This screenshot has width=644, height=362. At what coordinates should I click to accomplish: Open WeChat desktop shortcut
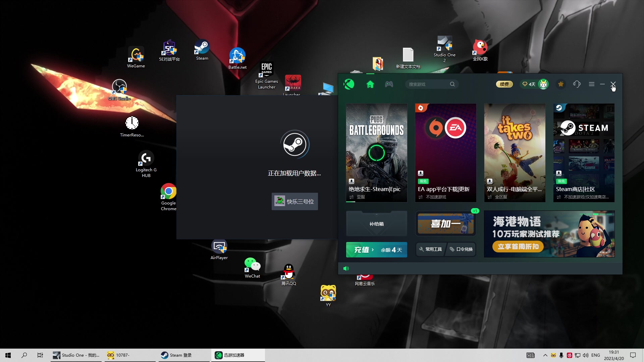[252, 268]
